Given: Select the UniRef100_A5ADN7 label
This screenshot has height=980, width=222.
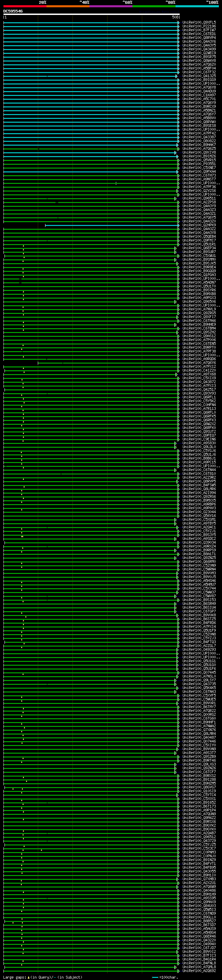Looking at the screenshot, I should 199,283.
